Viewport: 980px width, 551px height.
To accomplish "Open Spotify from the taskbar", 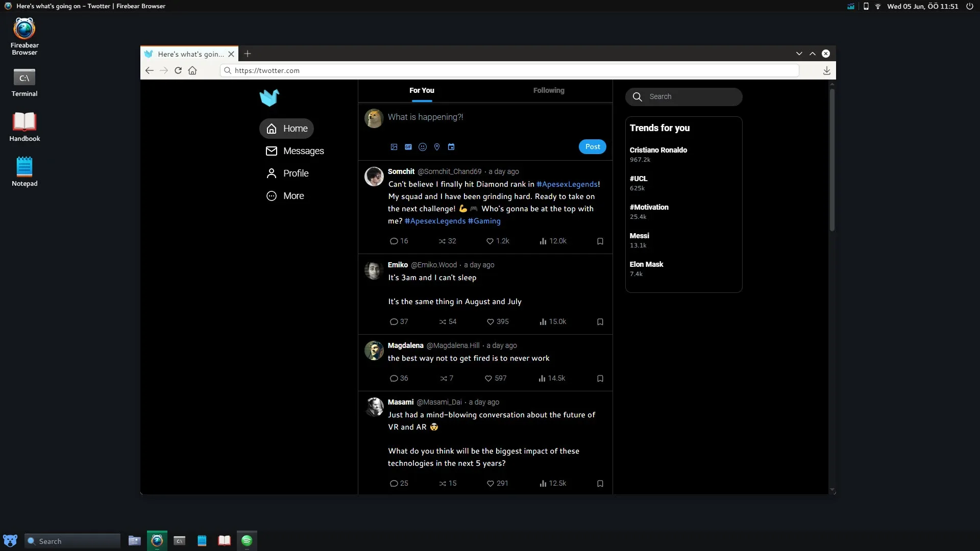I will tap(247, 540).
